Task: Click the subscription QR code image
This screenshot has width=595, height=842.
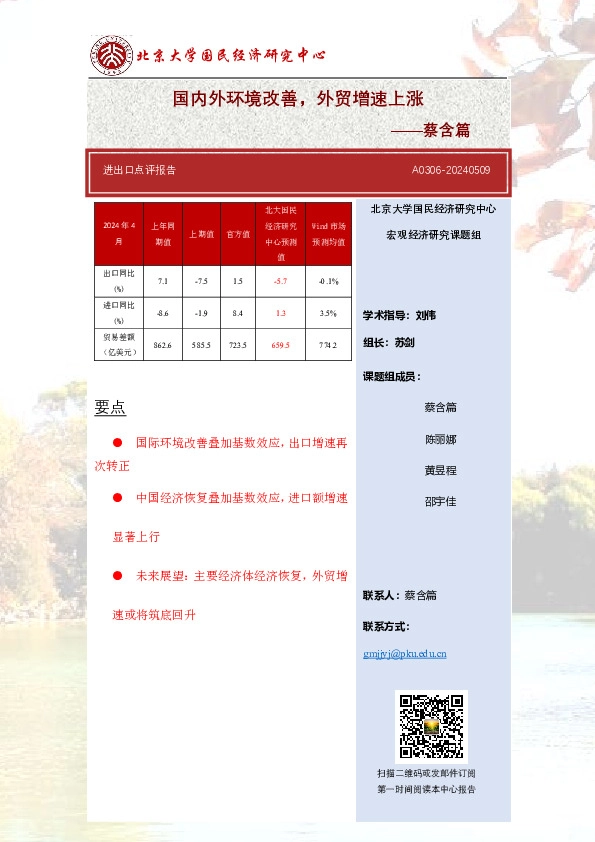Action: coord(431,727)
